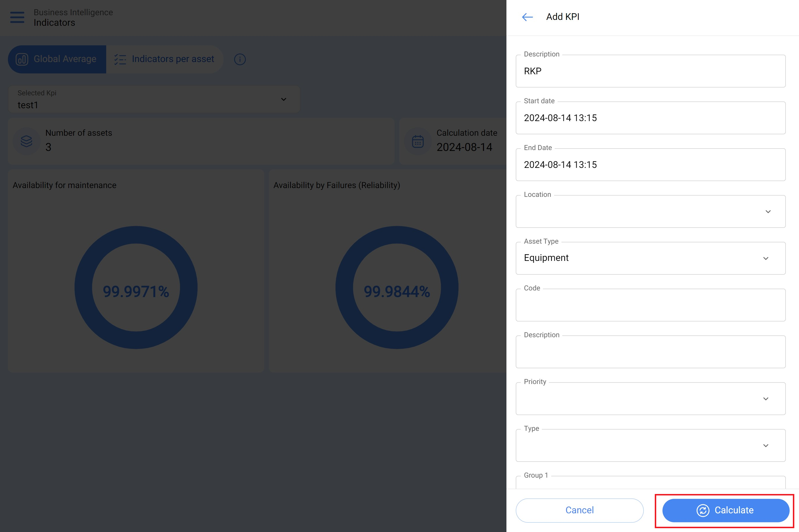Click the Indicators page title
This screenshot has height=532, width=799.
point(54,23)
